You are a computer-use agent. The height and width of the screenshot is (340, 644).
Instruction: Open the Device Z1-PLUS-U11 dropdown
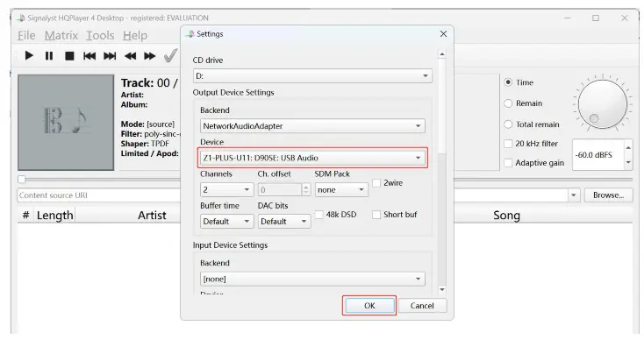312,158
